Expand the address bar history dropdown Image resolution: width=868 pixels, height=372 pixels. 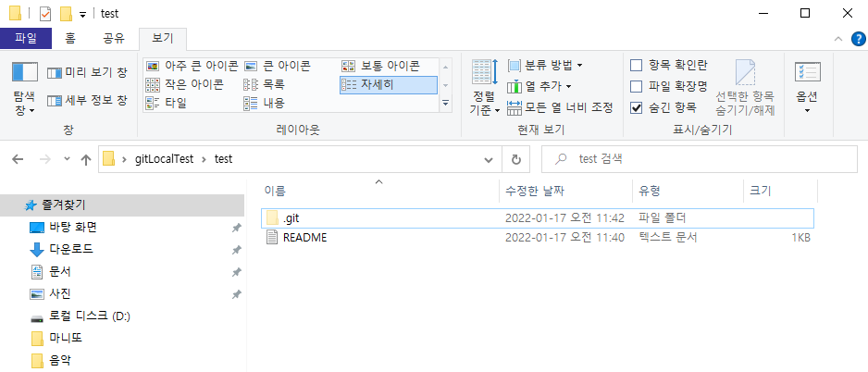point(489,159)
